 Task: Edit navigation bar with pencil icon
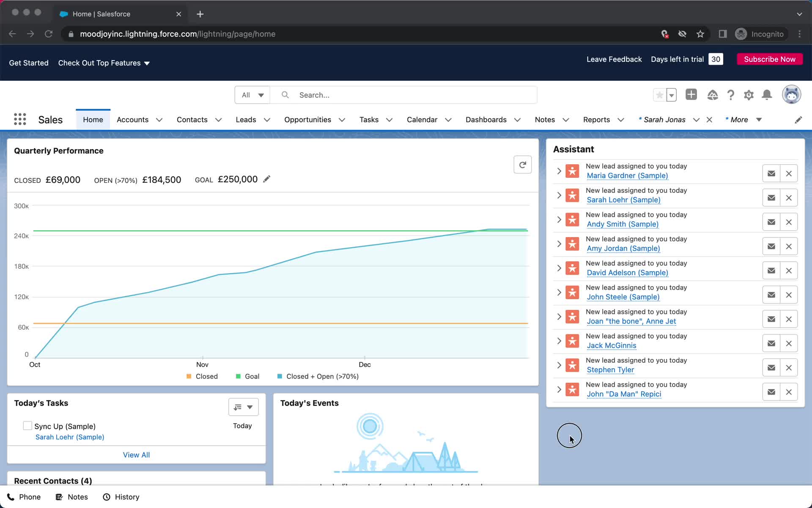click(798, 120)
